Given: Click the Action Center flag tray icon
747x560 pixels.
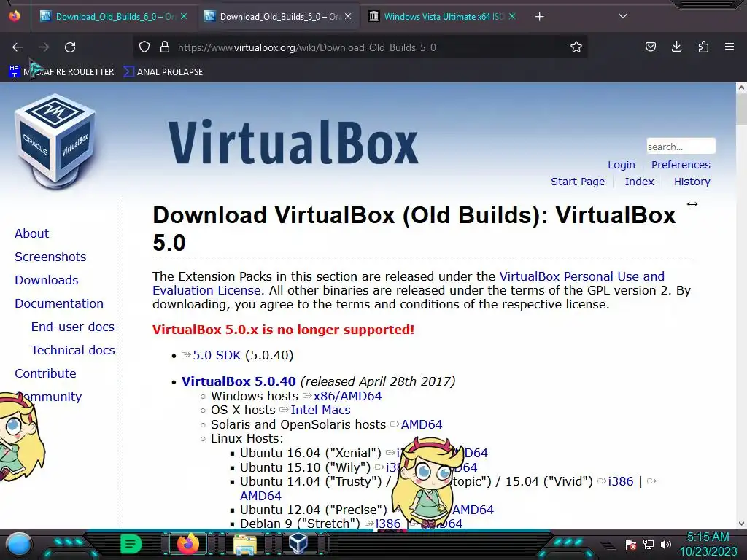Looking at the screenshot, I should point(630,544).
